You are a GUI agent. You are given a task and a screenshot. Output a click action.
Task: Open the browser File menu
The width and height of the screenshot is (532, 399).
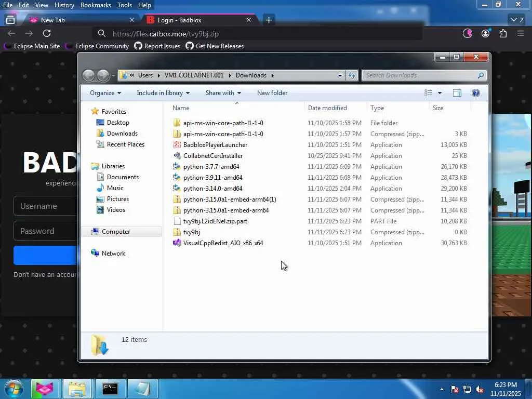(7, 5)
